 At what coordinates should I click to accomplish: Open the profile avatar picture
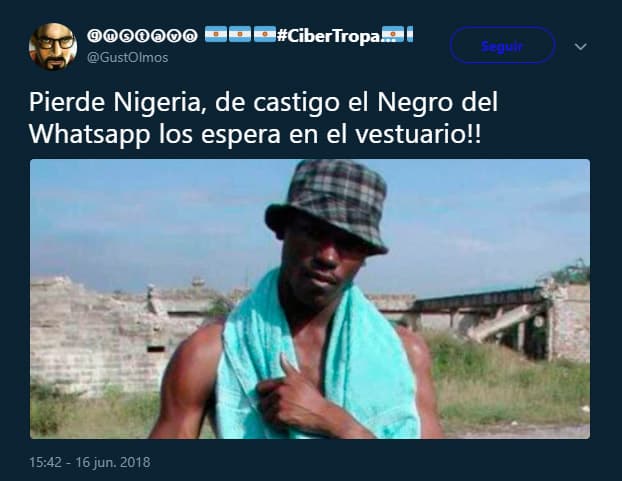53,46
